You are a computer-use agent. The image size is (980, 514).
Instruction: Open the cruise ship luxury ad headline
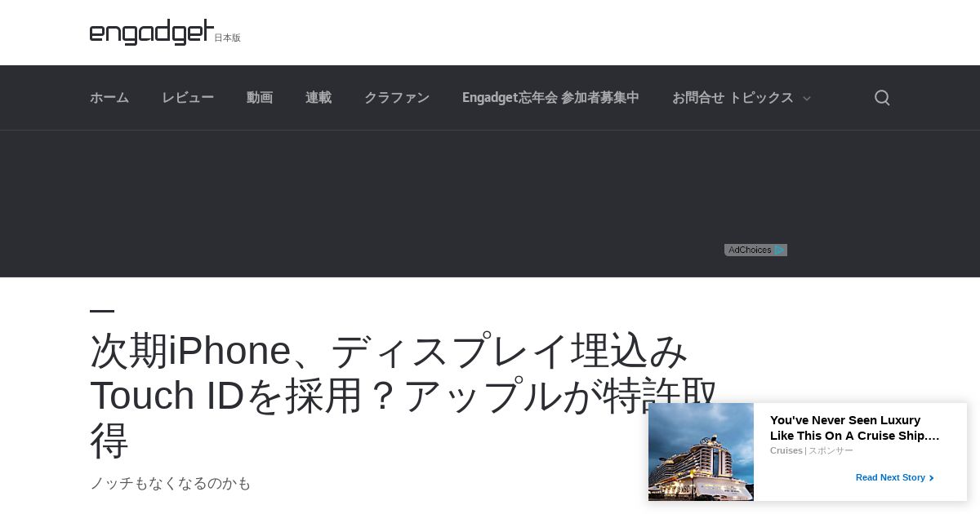855,428
